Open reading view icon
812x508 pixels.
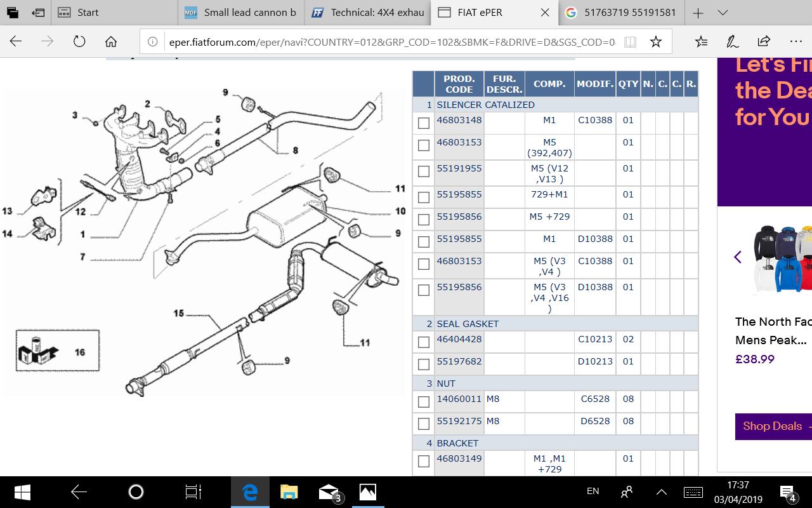pyautogui.click(x=630, y=42)
